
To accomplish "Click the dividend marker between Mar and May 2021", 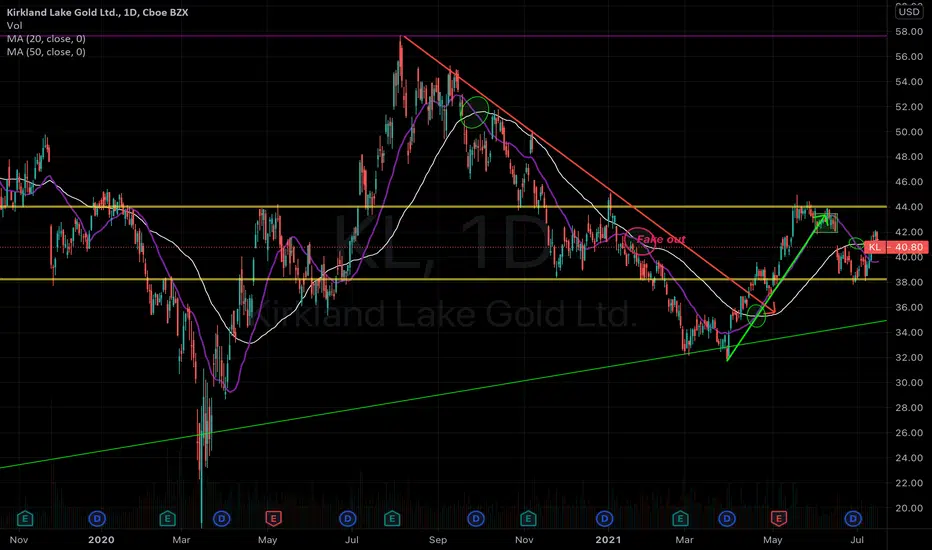I will (727, 519).
